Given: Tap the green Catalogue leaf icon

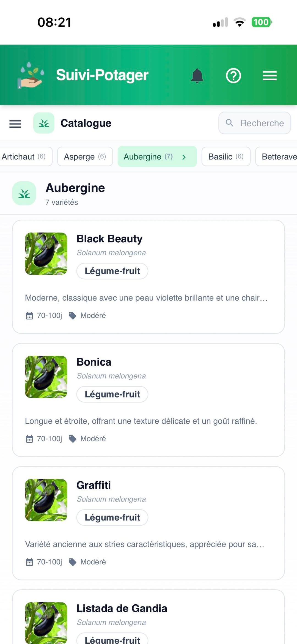Looking at the screenshot, I should coord(44,123).
